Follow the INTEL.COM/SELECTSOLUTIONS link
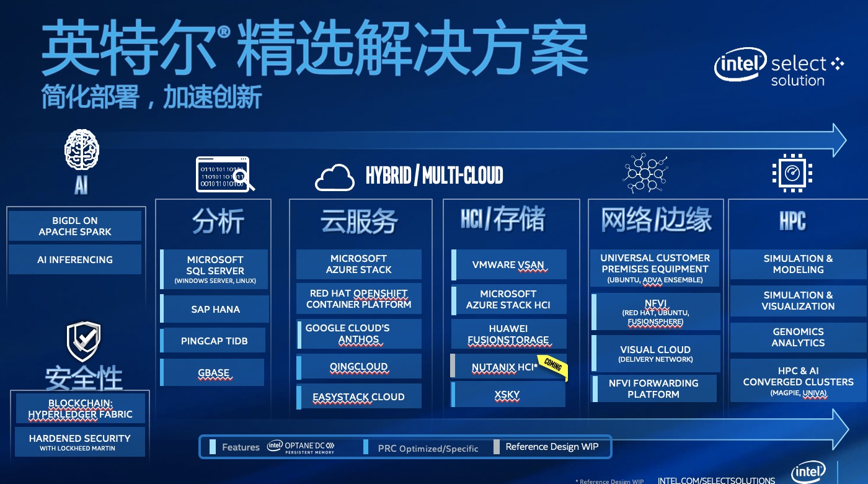This screenshot has height=484, width=868. click(716, 480)
